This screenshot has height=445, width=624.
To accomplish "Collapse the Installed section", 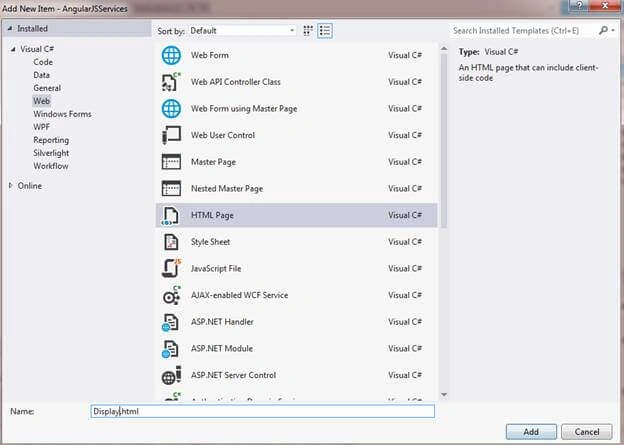I will (x=10, y=28).
